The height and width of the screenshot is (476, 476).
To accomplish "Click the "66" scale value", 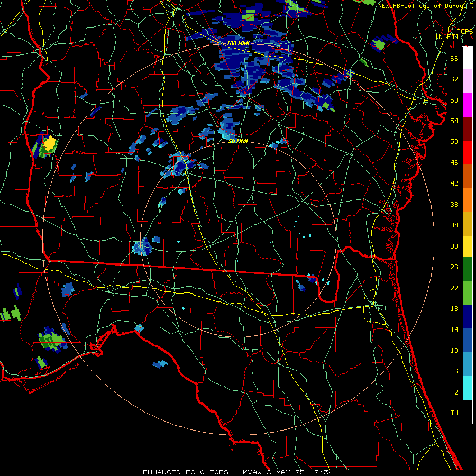I will point(454,58).
